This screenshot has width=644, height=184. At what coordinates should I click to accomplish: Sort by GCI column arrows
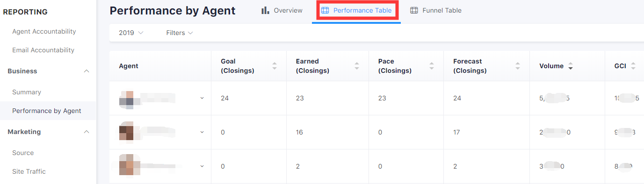(633, 66)
